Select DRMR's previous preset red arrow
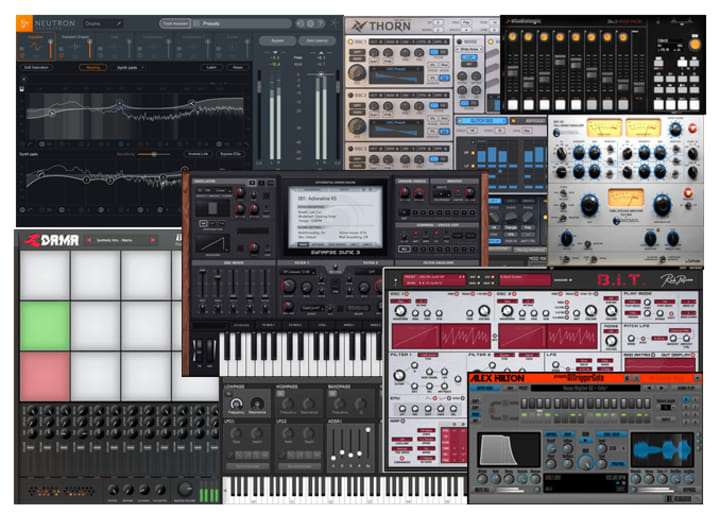The image size is (720, 514). (x=90, y=240)
